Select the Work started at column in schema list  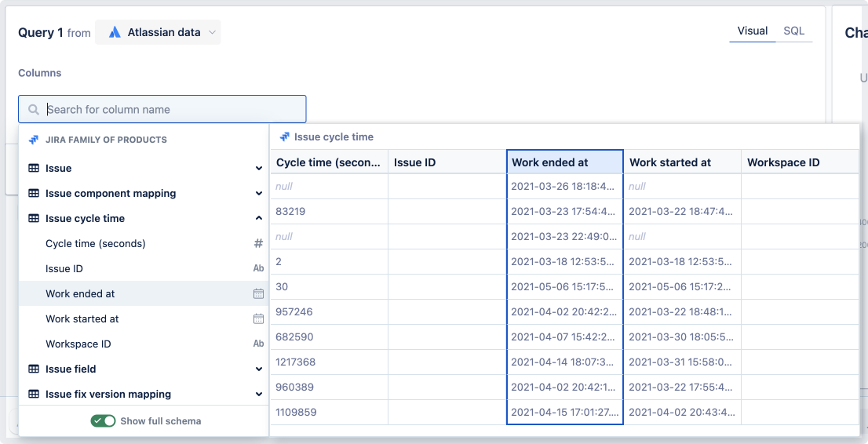click(x=144, y=319)
